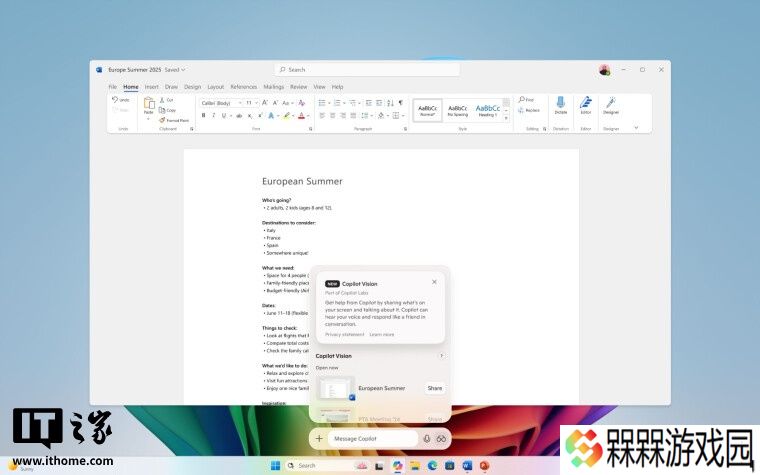Screen dimensions: 760x475
Task: Toggle underline formatting
Action: coord(223,115)
